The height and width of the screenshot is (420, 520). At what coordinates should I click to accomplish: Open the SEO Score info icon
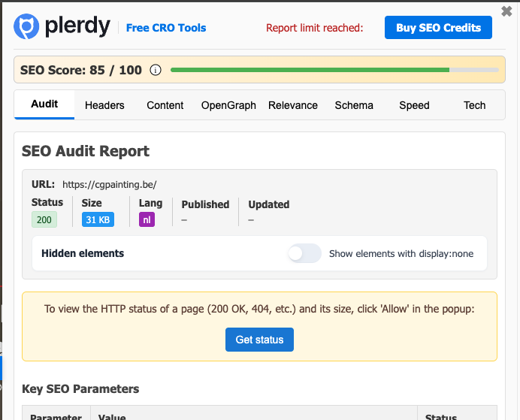tap(156, 70)
